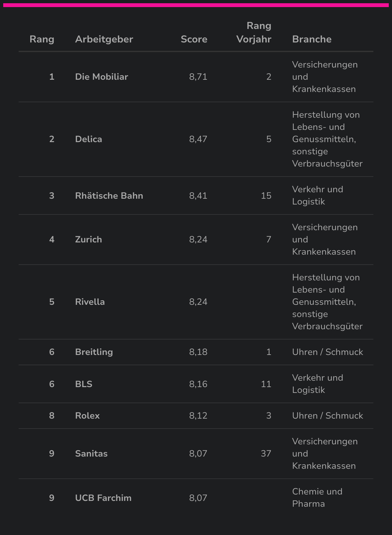The height and width of the screenshot is (535, 392).
Task: Open the Die Mobiliar employer entry
Action: (102, 77)
